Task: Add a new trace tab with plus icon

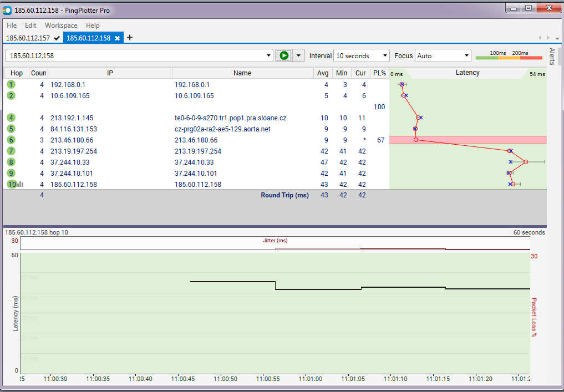Action: pyautogui.click(x=130, y=38)
